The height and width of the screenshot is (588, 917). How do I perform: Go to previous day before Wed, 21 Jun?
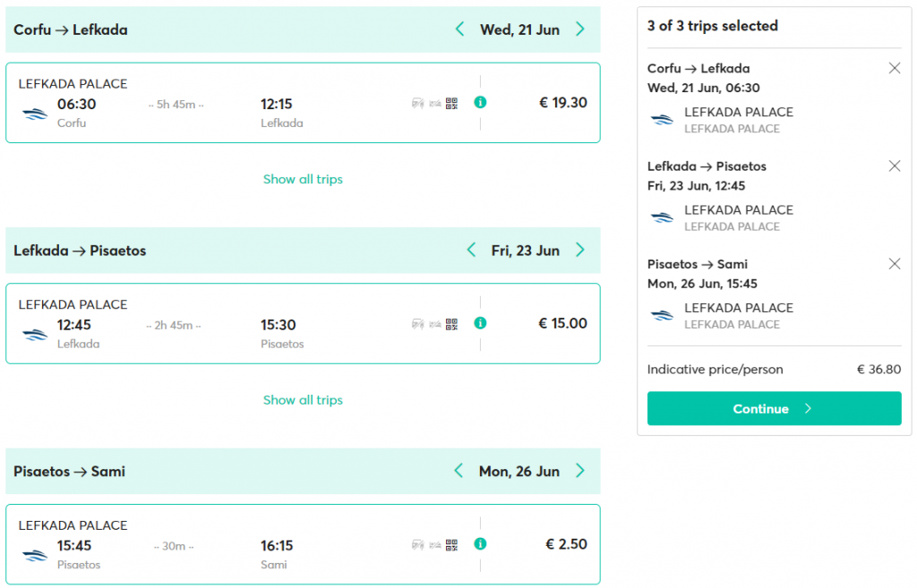(x=459, y=30)
